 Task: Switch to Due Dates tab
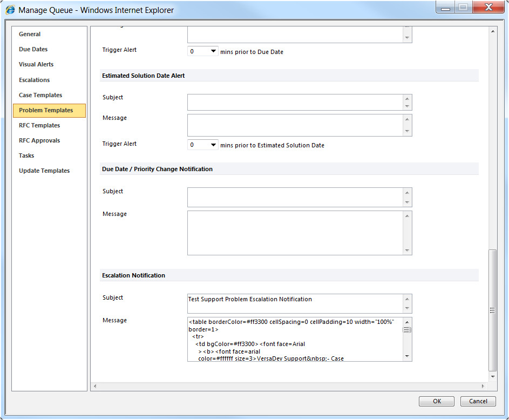33,49
